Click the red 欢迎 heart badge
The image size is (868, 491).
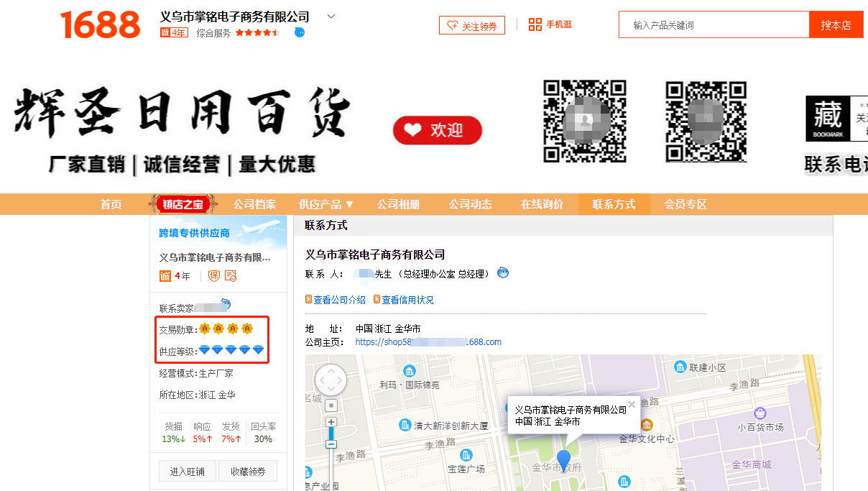point(438,130)
